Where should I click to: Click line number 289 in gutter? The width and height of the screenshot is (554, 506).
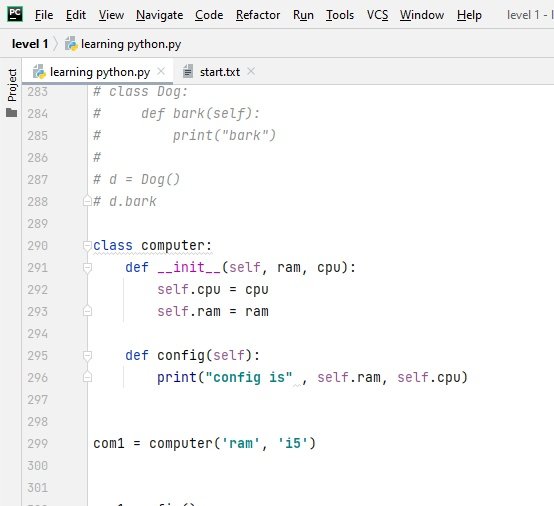(x=37, y=224)
